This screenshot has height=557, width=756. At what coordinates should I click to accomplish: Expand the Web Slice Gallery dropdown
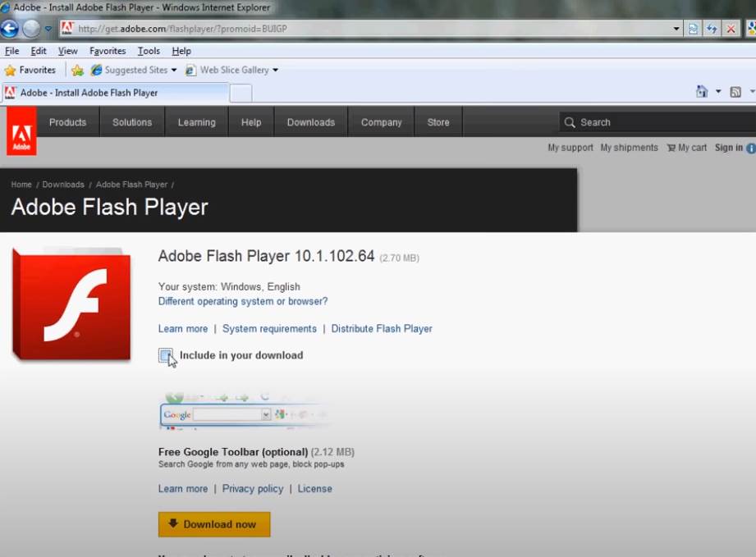coord(275,70)
